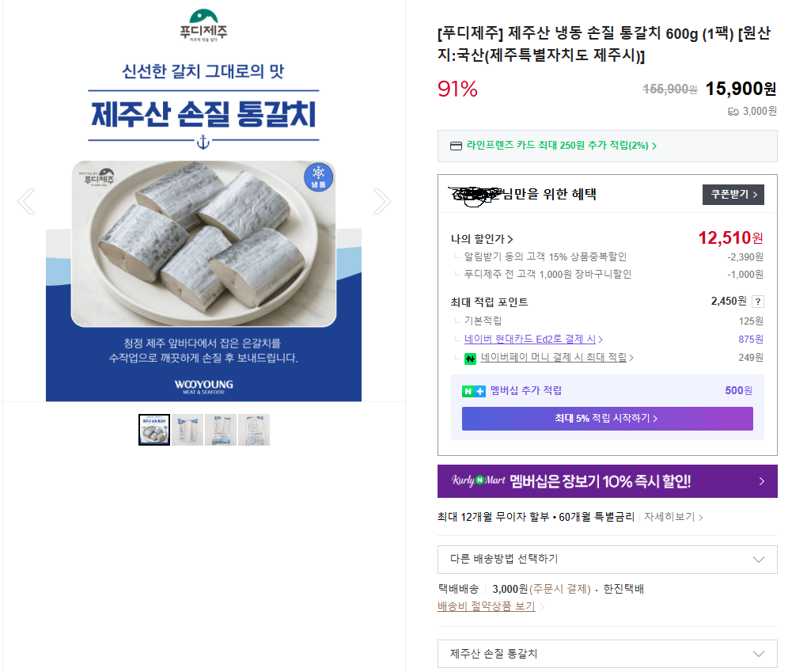Open the 제주산 손질 통갈치 option dropdown

(607, 654)
